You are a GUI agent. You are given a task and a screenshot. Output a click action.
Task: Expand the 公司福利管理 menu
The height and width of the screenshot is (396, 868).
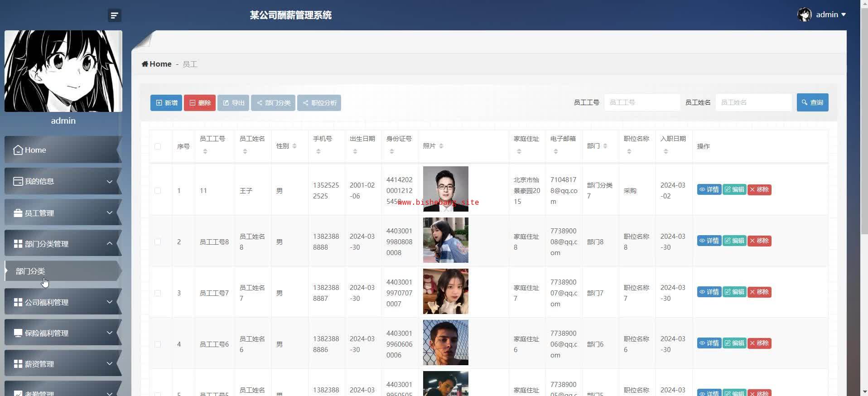[x=63, y=302]
